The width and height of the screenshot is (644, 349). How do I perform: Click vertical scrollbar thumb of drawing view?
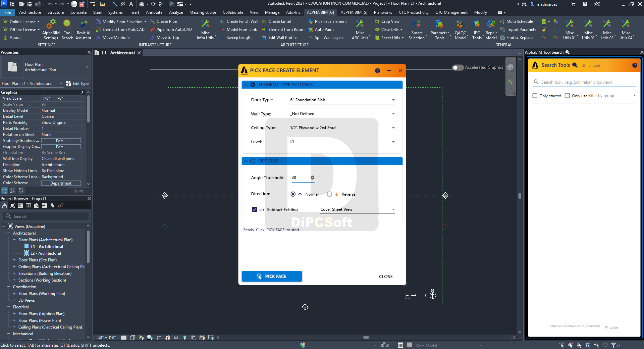[520, 196]
